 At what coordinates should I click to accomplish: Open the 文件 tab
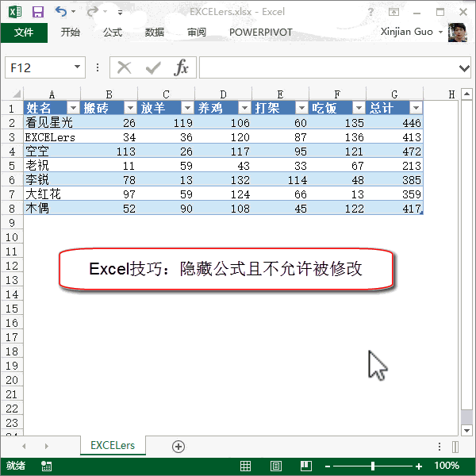(x=24, y=32)
